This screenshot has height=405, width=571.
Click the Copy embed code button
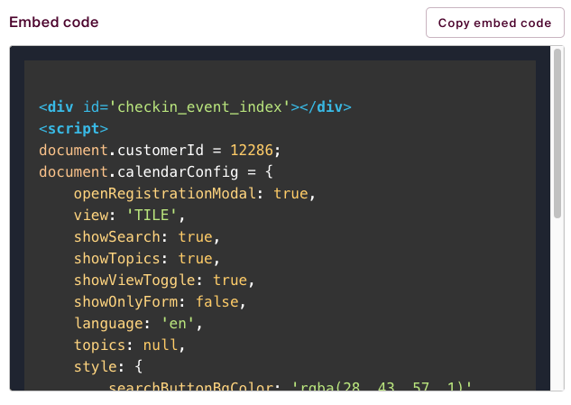pyautogui.click(x=495, y=23)
